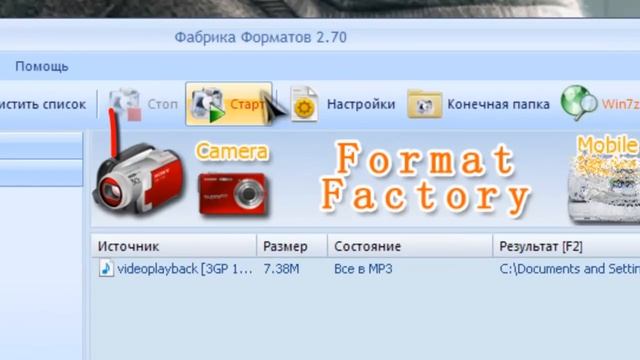The width and height of the screenshot is (640, 360).
Task: Click the clear list toolbar button
Action: tap(42, 104)
